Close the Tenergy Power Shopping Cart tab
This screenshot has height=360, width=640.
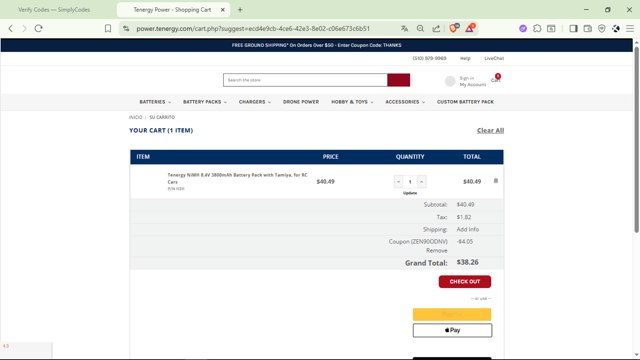[x=222, y=10]
